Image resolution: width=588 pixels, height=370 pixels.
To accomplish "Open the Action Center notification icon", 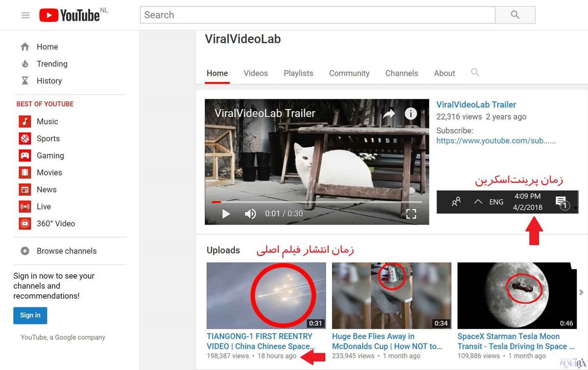I will (562, 203).
